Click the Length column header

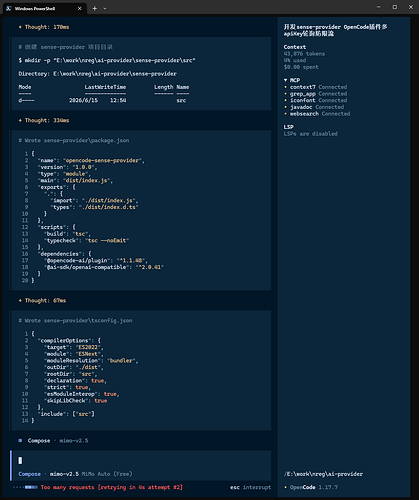(x=163, y=87)
